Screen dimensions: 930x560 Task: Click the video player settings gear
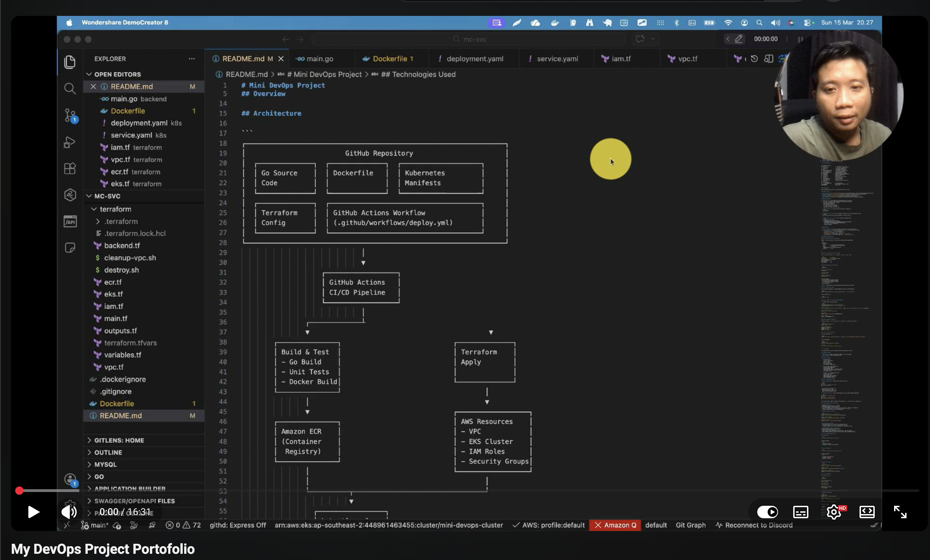point(834,512)
